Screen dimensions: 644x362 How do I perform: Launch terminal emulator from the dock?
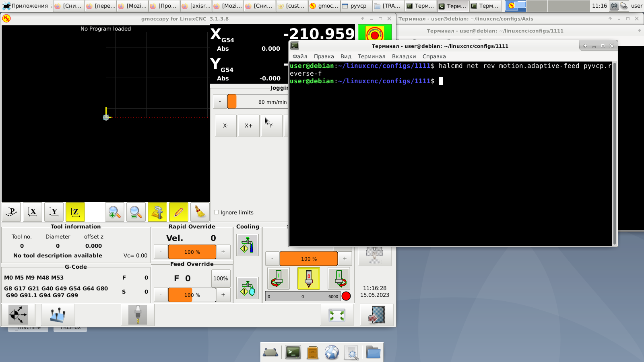click(x=293, y=352)
